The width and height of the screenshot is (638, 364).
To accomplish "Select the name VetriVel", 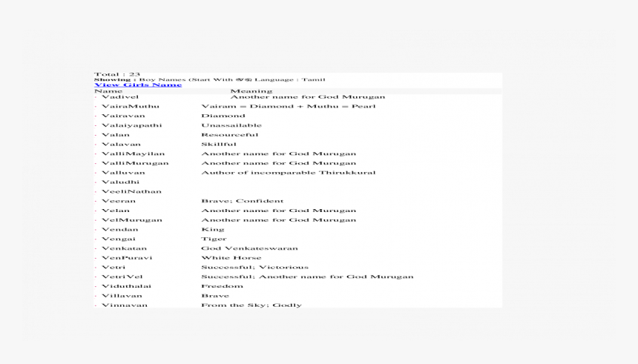I will tap(122, 277).
